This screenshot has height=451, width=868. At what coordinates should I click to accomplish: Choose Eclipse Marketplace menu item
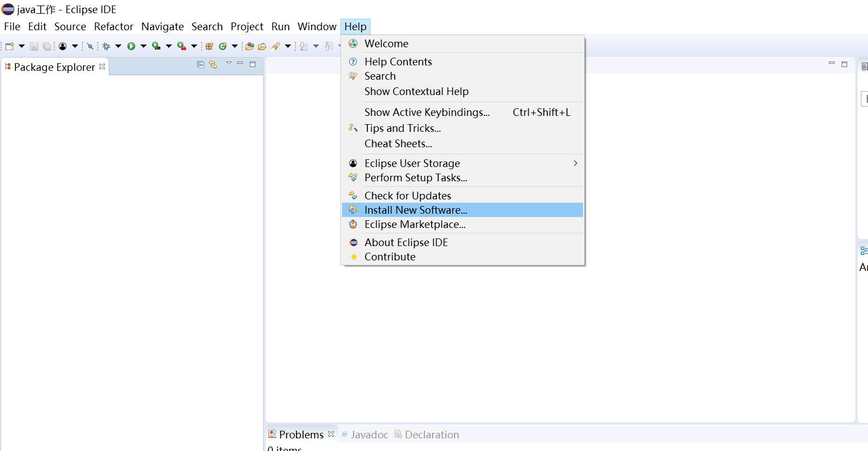point(462,224)
